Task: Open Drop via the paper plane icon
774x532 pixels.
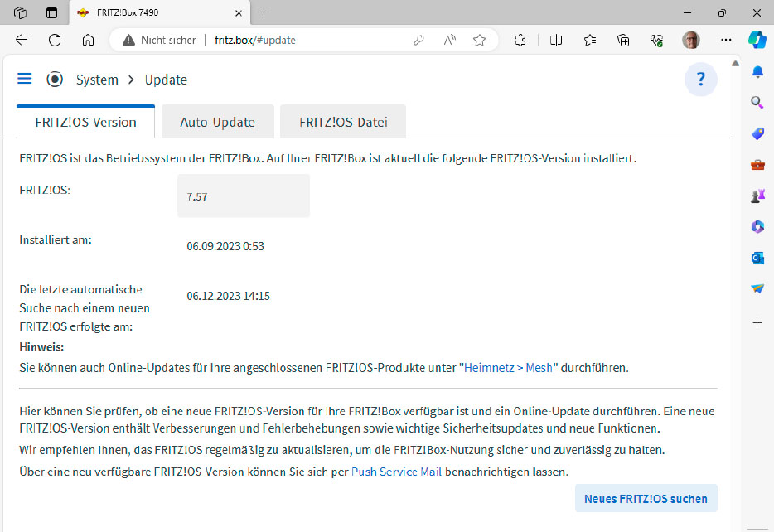Action: (757, 288)
